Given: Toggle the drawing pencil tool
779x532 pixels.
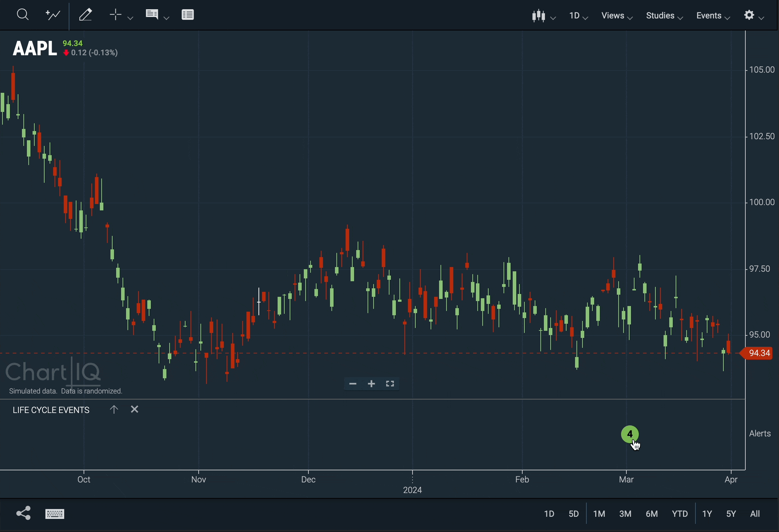Looking at the screenshot, I should 86,15.
